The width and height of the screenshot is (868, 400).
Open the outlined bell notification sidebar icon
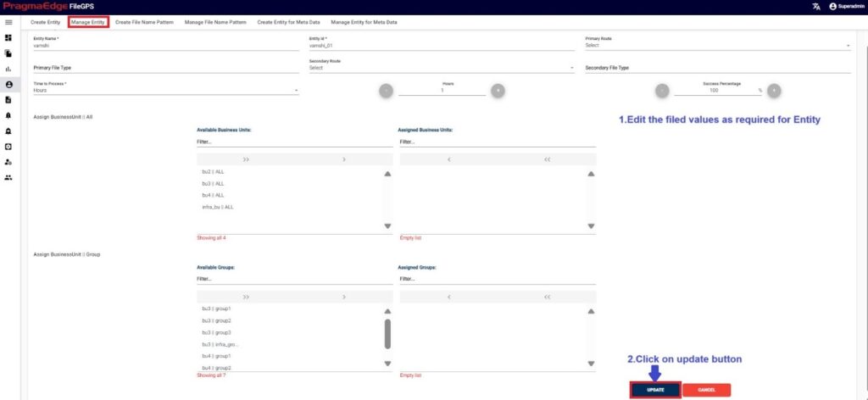click(x=8, y=131)
